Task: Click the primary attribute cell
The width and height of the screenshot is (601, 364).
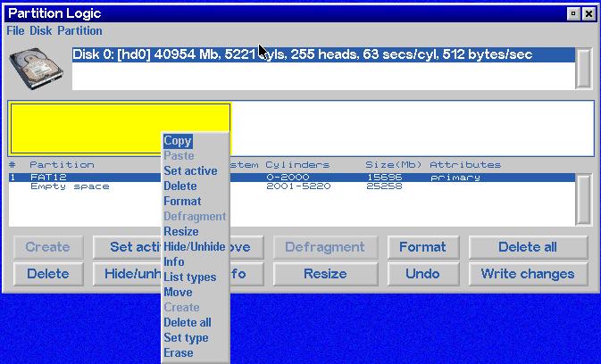Action: pos(455,178)
